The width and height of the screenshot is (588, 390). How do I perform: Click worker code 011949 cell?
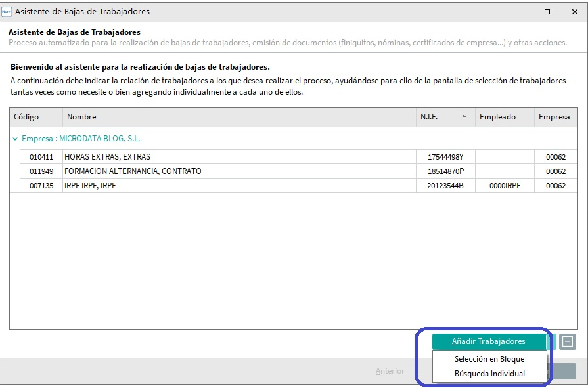point(41,171)
